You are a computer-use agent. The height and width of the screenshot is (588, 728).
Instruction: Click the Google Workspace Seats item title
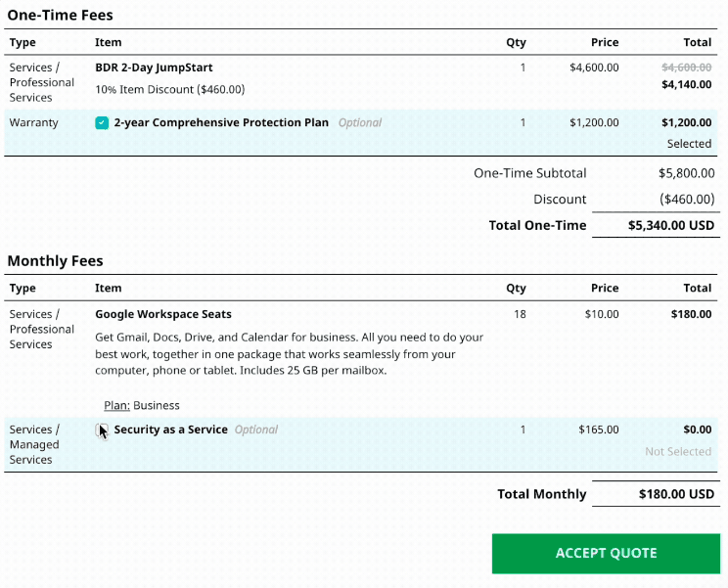(163, 314)
